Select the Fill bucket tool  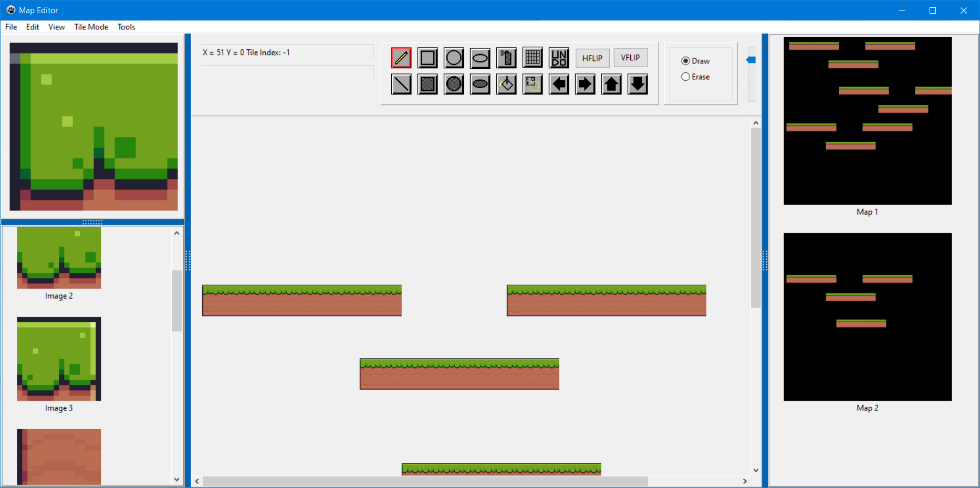pyautogui.click(x=506, y=84)
